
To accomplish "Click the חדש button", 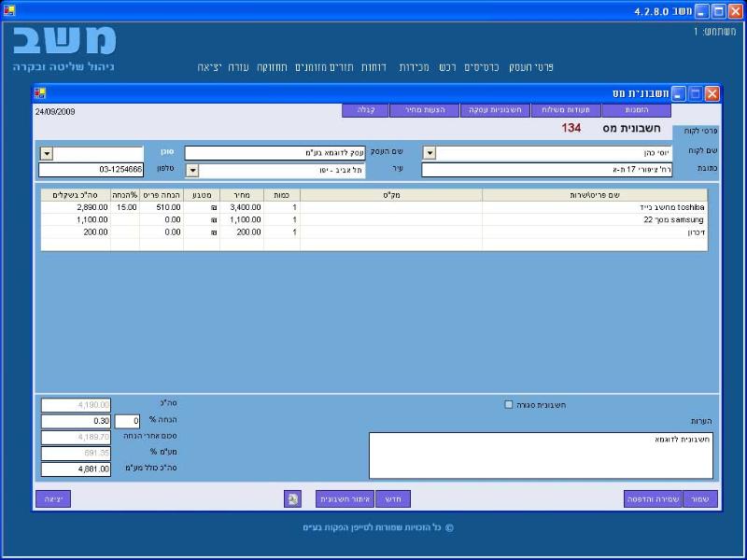I will (x=393, y=499).
